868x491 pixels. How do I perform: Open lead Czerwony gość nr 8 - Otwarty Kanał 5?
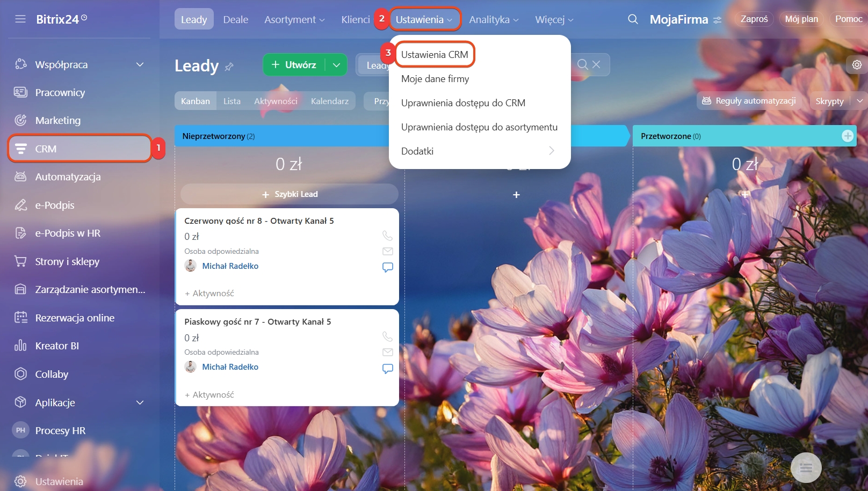(259, 221)
